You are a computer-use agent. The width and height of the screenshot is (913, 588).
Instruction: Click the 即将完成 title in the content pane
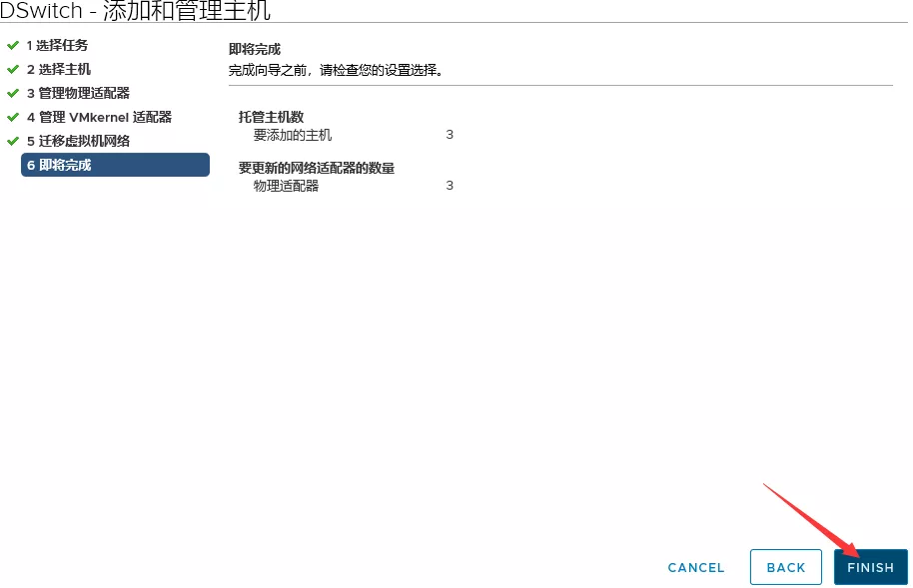coord(255,49)
